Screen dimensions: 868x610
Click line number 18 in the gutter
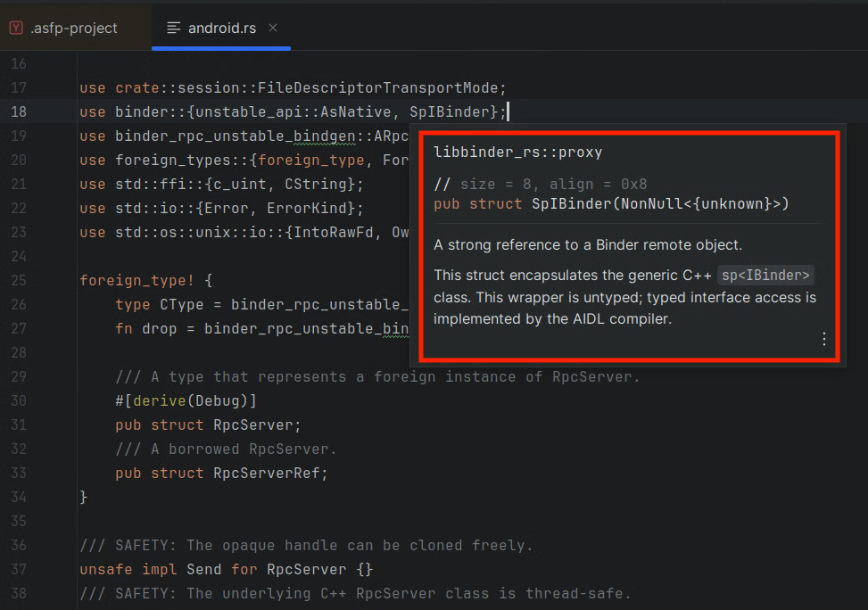[x=18, y=111]
